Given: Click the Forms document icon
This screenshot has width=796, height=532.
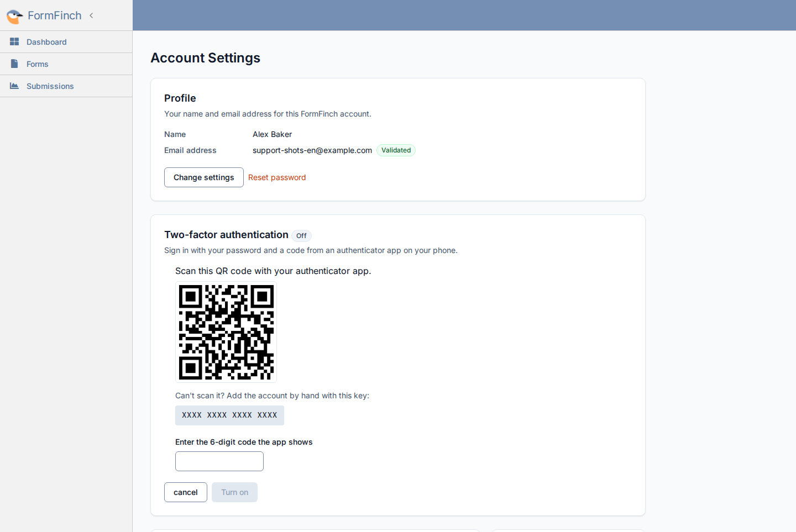Looking at the screenshot, I should pyautogui.click(x=14, y=64).
